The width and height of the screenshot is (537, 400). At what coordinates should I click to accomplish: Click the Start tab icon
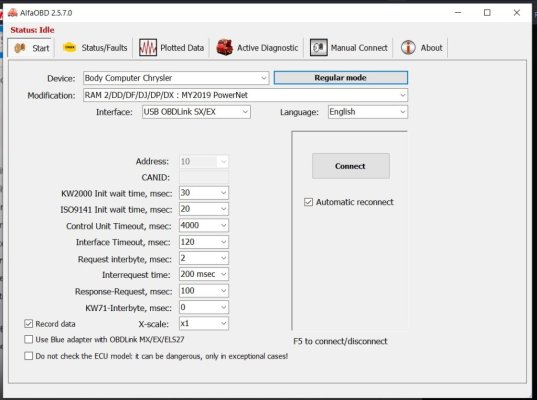click(x=20, y=48)
